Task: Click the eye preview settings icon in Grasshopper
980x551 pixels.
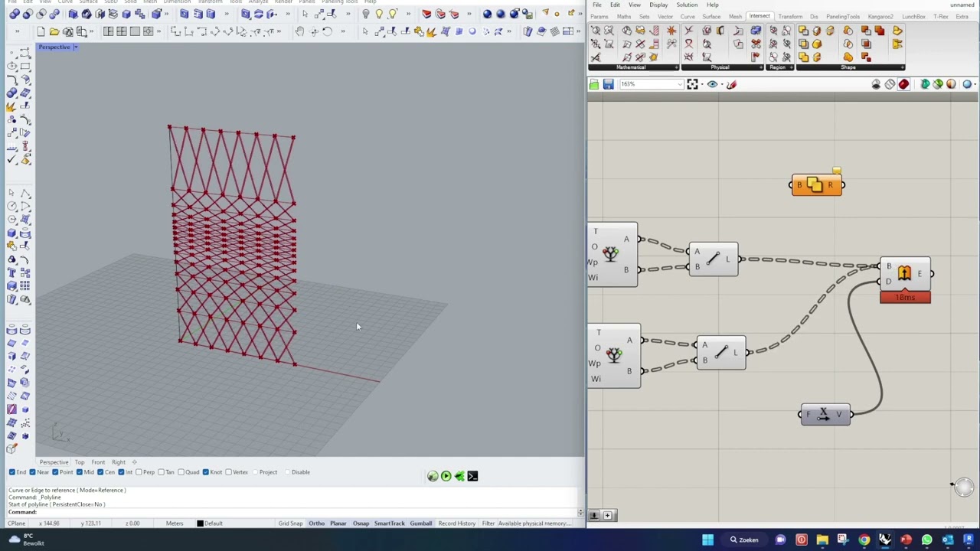Action: click(712, 84)
